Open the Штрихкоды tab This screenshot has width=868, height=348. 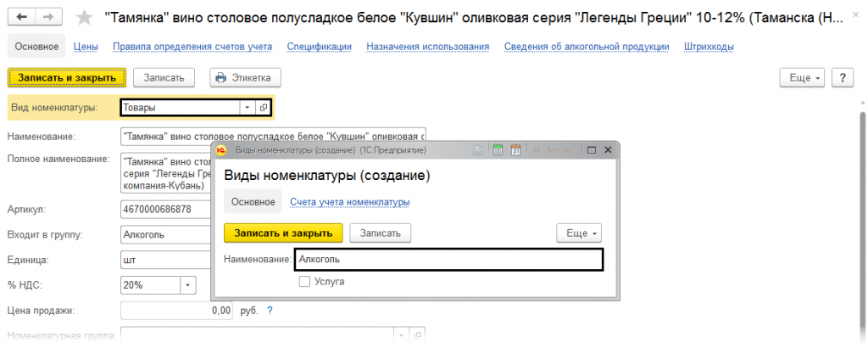709,47
